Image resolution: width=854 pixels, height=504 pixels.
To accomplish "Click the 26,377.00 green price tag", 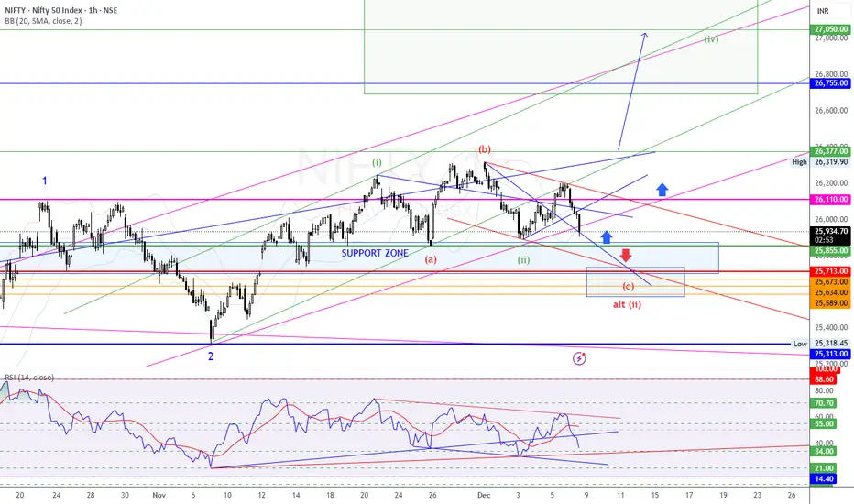I will pyautogui.click(x=830, y=151).
